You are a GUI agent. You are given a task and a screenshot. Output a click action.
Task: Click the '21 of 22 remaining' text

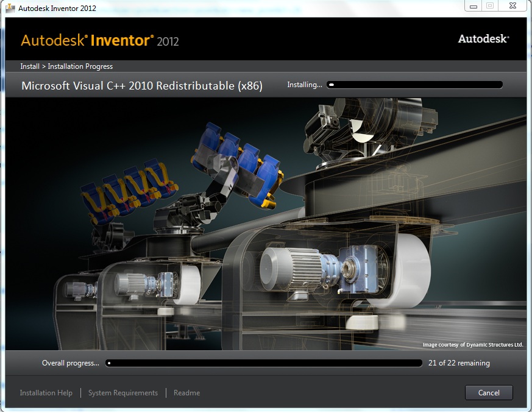click(459, 363)
